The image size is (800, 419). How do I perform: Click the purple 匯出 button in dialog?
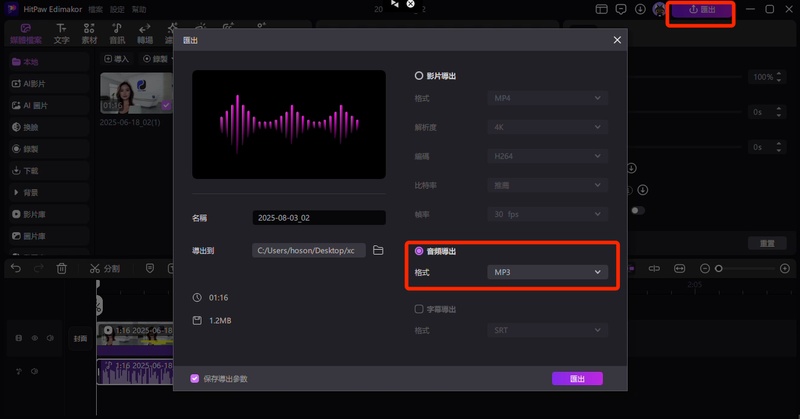(x=577, y=378)
